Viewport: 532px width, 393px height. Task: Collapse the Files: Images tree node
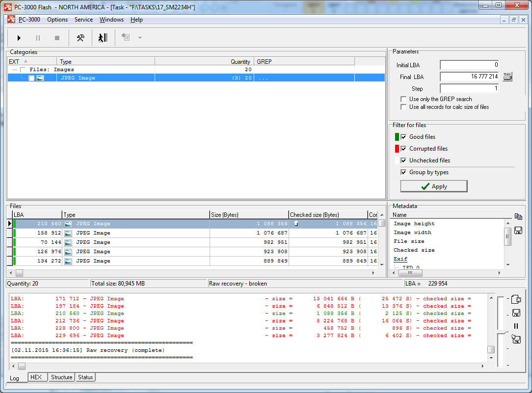[x=15, y=70]
